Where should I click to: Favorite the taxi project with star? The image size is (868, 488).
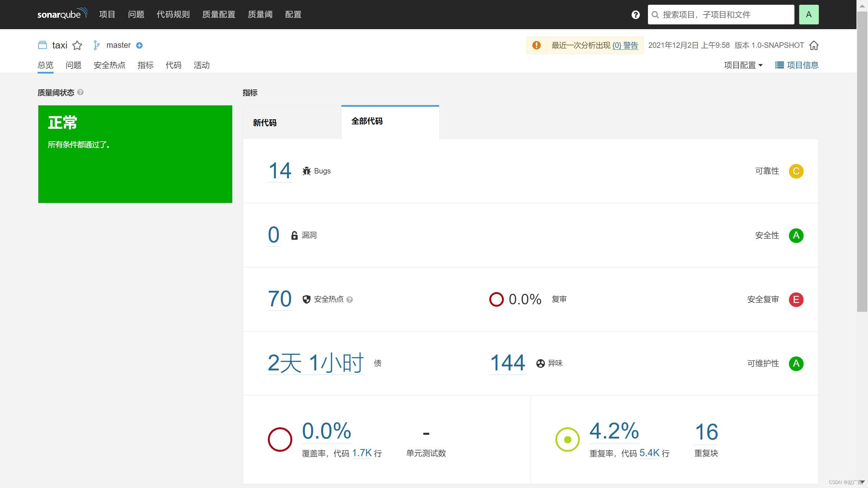click(77, 45)
